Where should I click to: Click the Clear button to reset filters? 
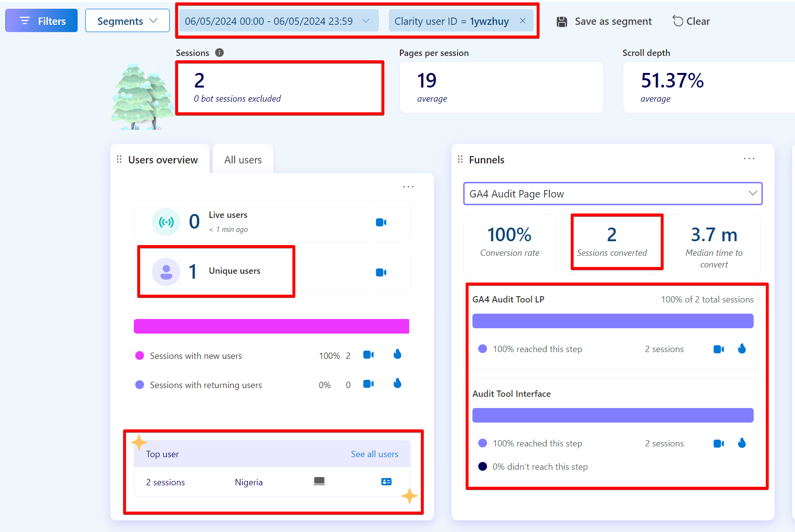[691, 21]
